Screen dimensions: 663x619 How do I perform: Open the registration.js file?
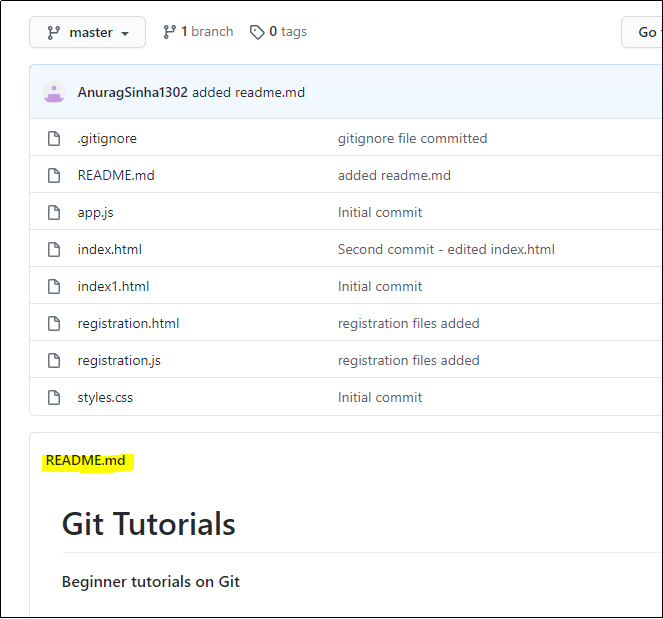click(x=121, y=361)
